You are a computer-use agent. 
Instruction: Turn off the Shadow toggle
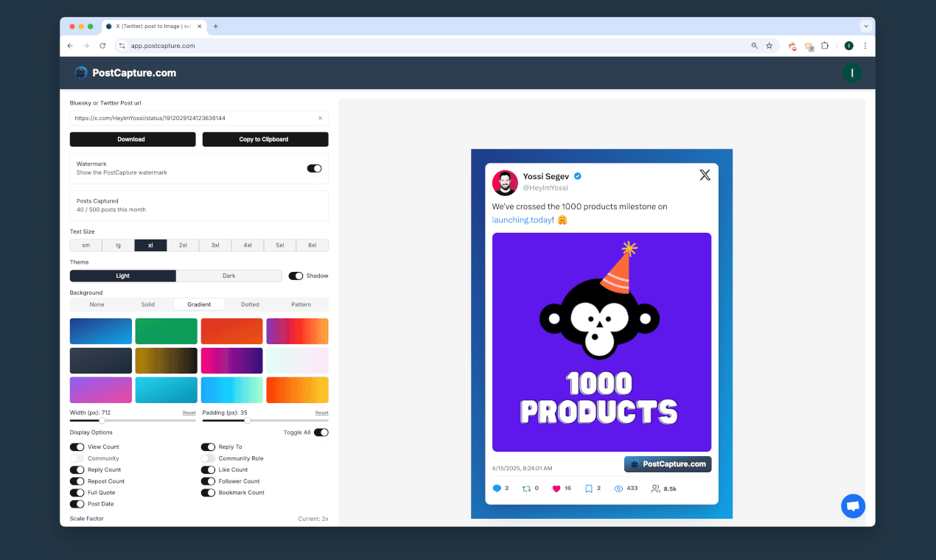(296, 276)
